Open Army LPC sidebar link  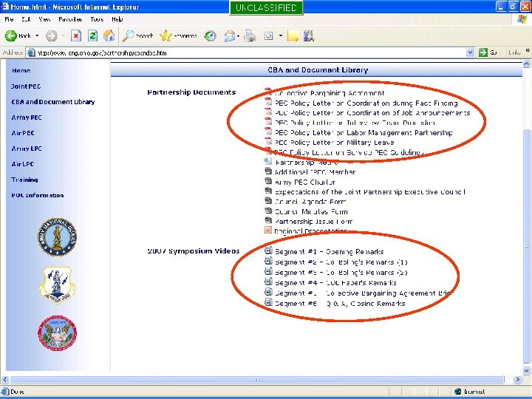tap(27, 149)
